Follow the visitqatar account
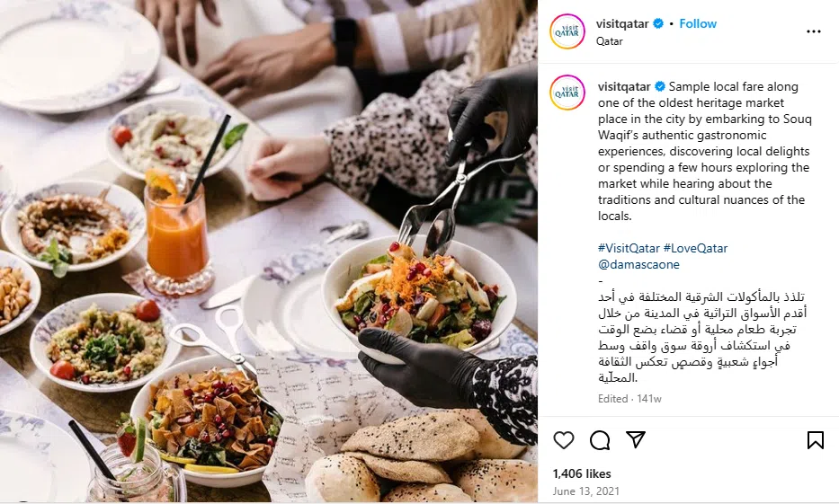Viewport: 839px width, 504px height. (x=698, y=23)
